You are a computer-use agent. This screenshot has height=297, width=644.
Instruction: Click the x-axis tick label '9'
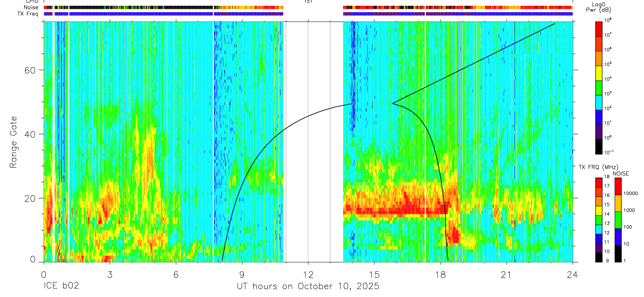[x=242, y=275]
